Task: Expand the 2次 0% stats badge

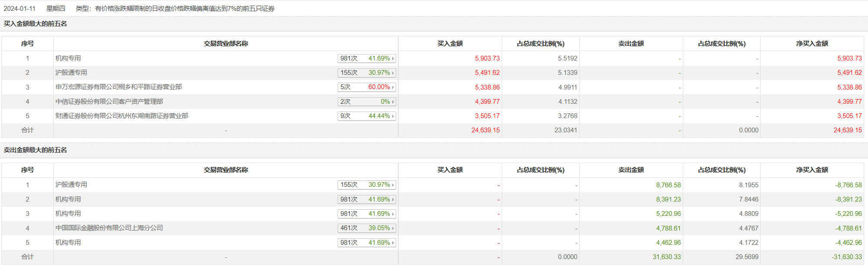Action: [366, 102]
